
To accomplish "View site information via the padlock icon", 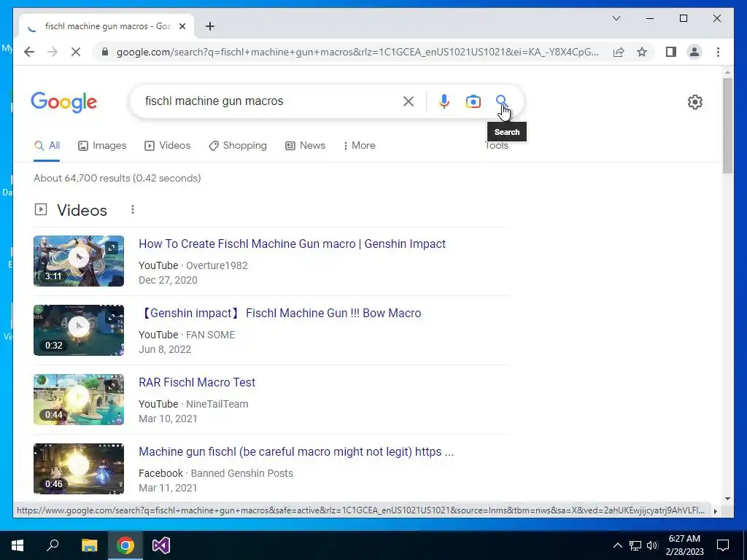I will (105, 52).
